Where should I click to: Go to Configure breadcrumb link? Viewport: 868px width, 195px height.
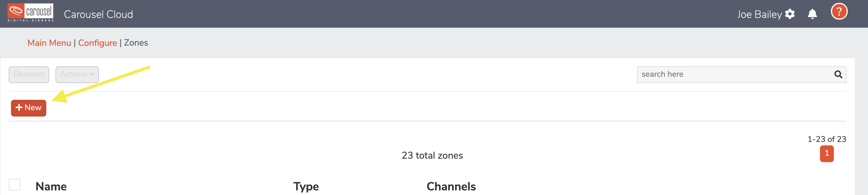pyautogui.click(x=98, y=43)
